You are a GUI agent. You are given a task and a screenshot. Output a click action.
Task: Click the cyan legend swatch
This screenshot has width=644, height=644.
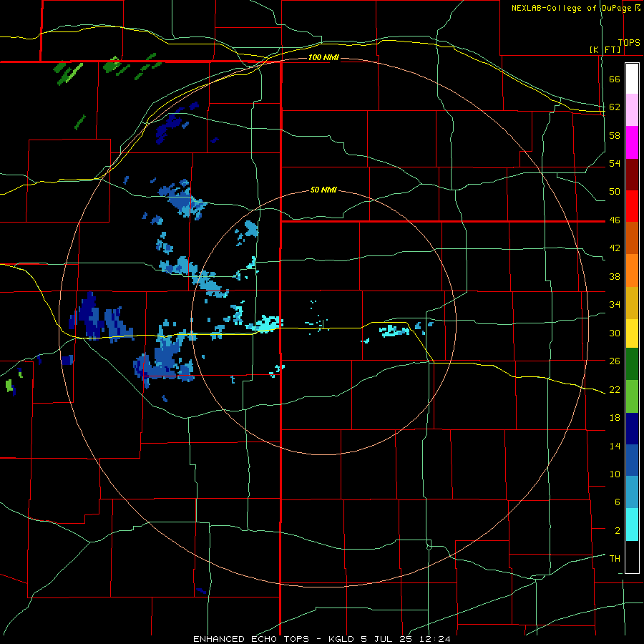click(632, 525)
